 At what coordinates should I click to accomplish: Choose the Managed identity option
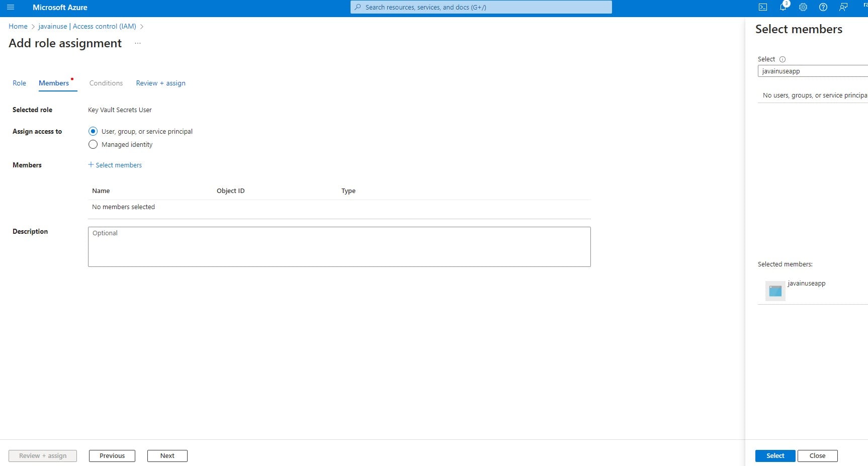[93, 144]
